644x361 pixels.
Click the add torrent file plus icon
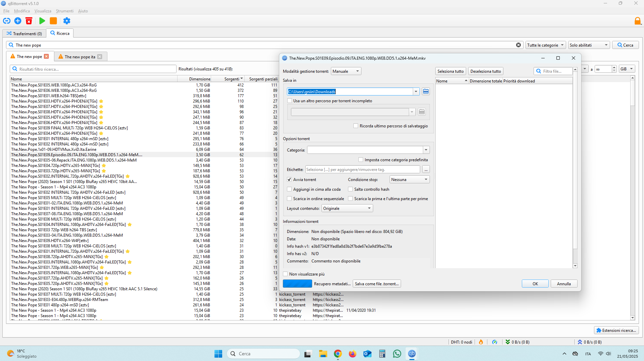tap(18, 21)
